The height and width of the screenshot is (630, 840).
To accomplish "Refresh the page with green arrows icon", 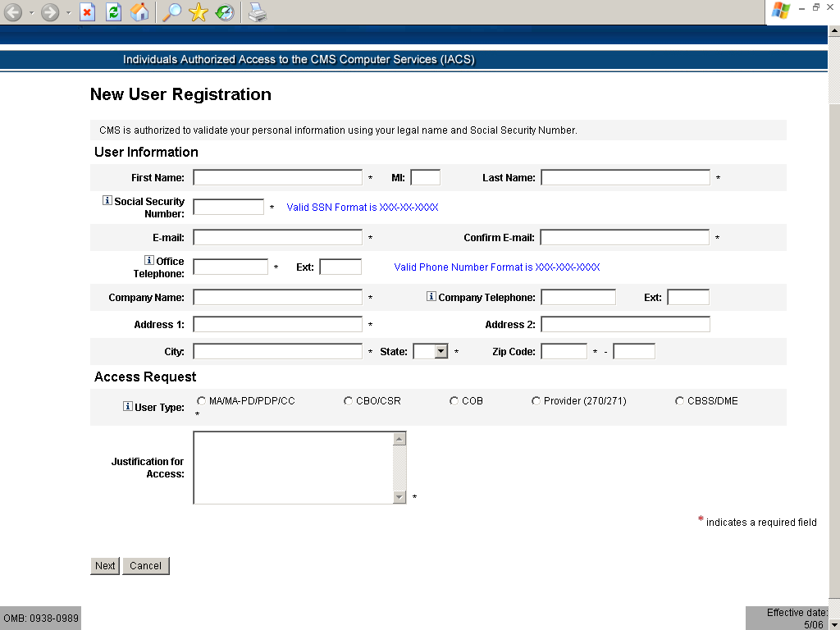I will click(113, 12).
